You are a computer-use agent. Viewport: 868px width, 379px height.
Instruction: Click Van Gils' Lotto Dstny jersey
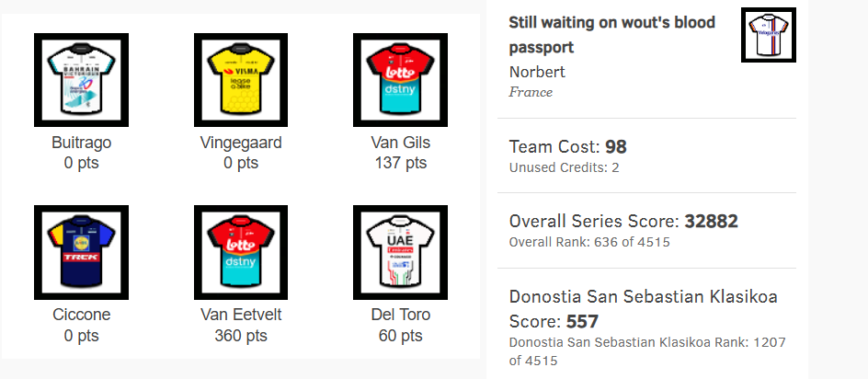tap(401, 80)
